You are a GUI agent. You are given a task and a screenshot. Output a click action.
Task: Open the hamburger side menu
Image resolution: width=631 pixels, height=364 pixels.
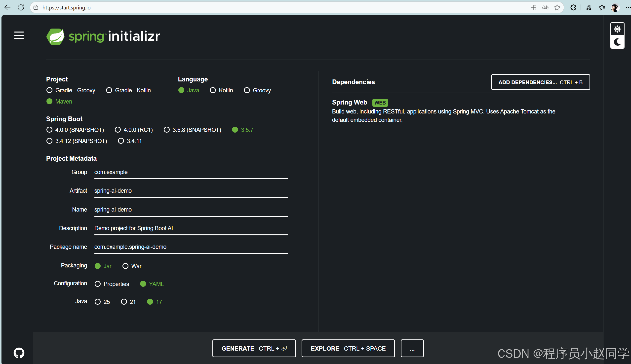click(x=19, y=36)
